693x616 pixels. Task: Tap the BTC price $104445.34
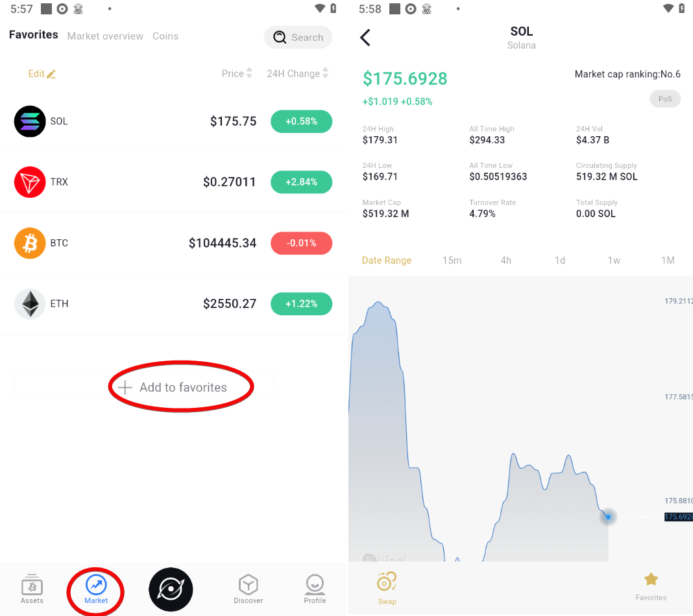(223, 243)
